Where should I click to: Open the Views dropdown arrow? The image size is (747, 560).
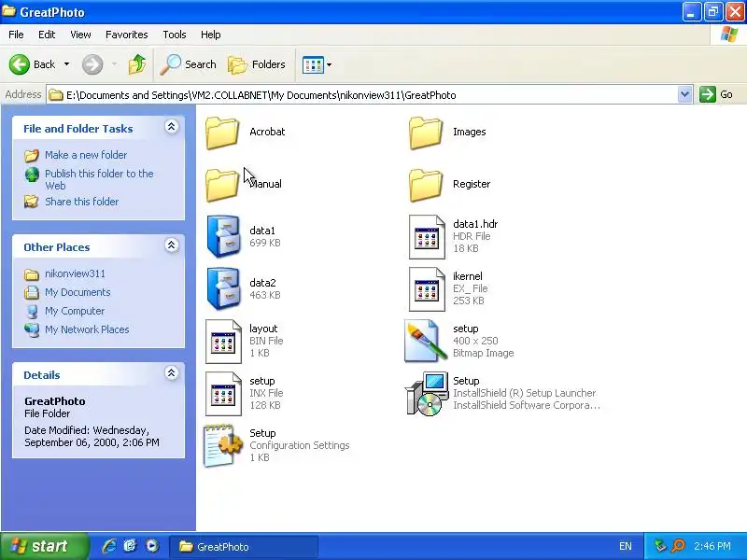tap(330, 64)
